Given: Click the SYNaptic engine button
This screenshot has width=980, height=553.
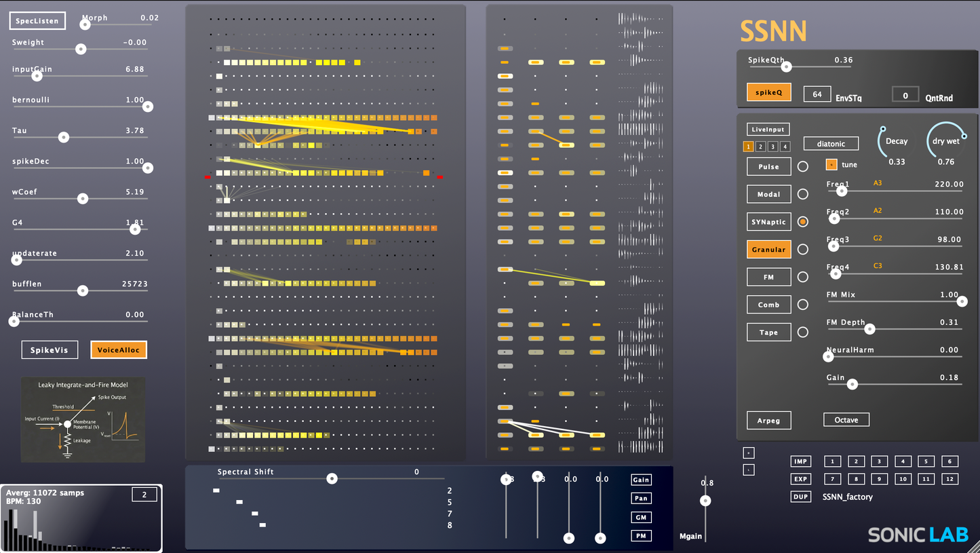Looking at the screenshot, I should (x=769, y=222).
